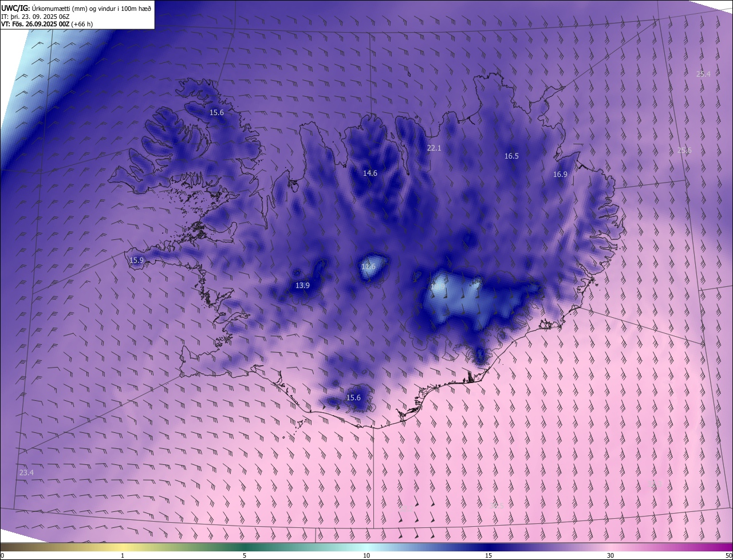
Task: Click the 16.9 value near the east coast
Action: (x=560, y=175)
